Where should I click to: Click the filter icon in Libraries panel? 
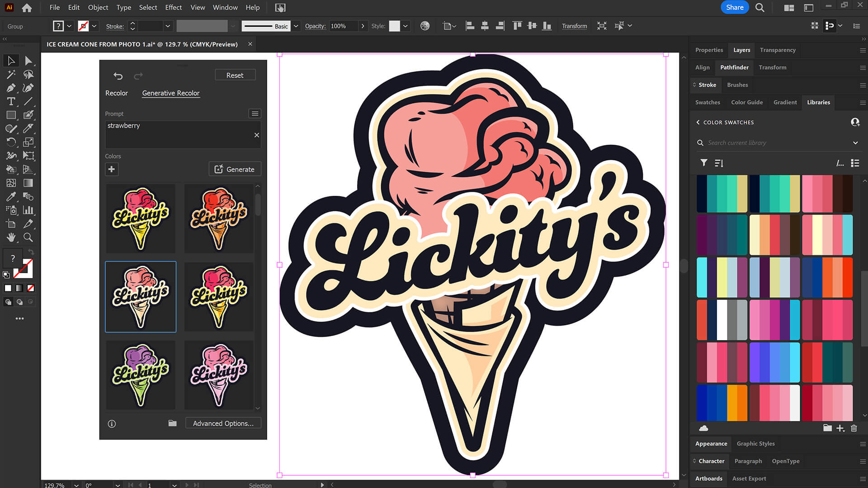pyautogui.click(x=703, y=163)
